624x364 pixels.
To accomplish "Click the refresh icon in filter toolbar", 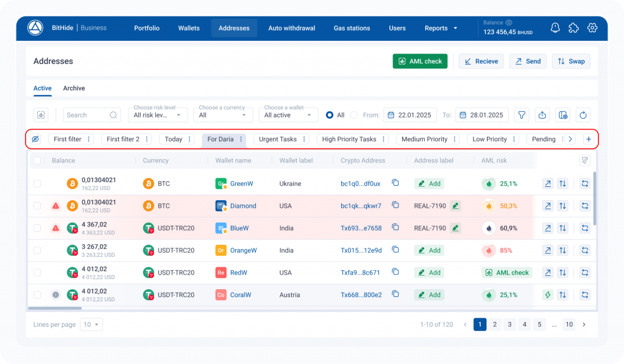I will 583,115.
